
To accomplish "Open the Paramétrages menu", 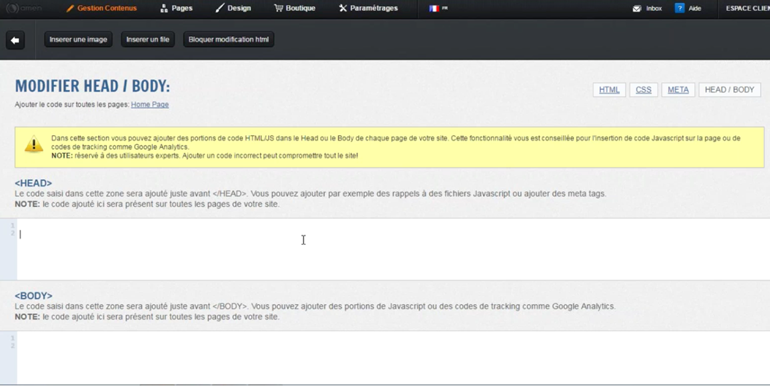I will coord(368,8).
